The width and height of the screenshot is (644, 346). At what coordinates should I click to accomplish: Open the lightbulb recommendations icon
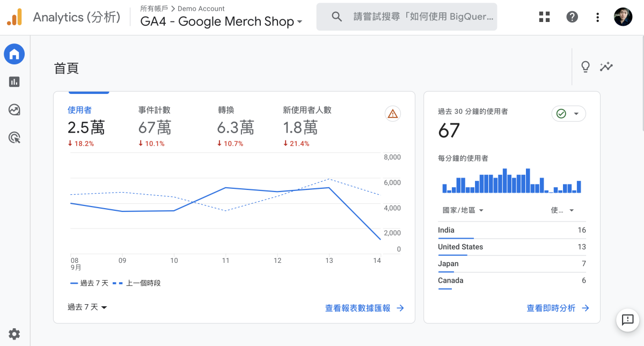tap(586, 67)
